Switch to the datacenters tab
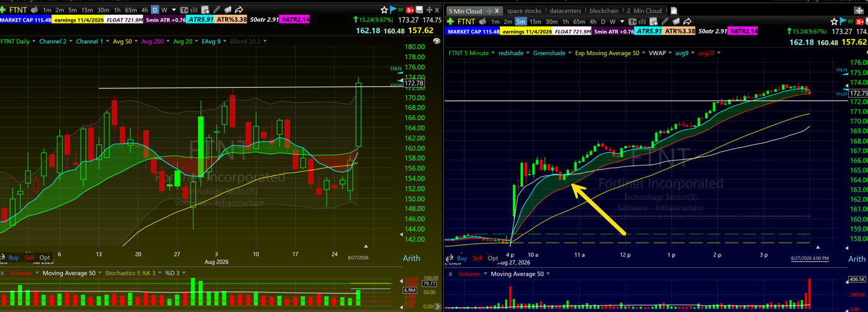The image size is (868, 312). point(565,11)
